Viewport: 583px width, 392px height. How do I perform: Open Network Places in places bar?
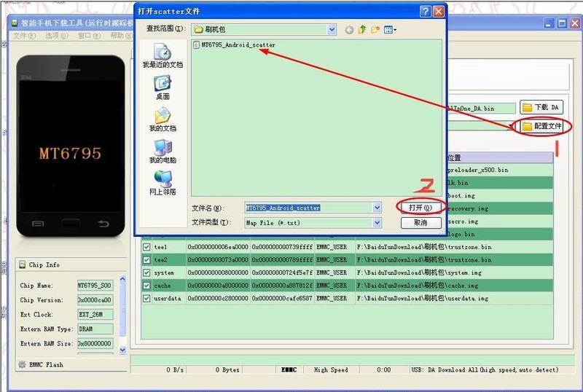pos(162,183)
